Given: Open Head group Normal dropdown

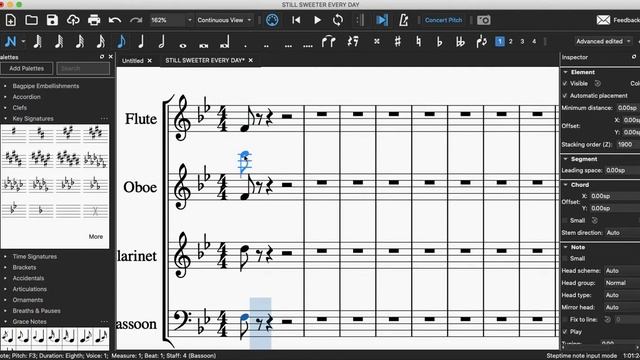Looking at the screenshot, I should click(622, 283).
